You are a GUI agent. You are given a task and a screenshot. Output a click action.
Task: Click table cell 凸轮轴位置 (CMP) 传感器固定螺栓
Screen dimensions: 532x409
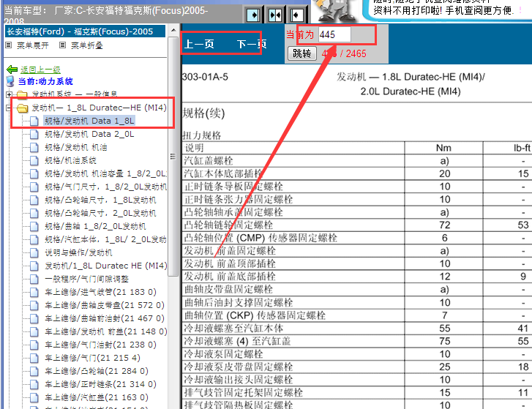coord(293,238)
